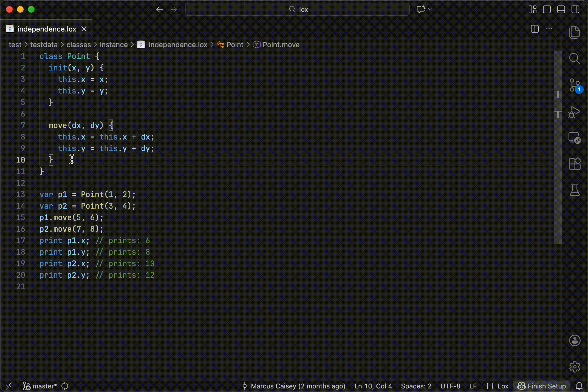Open Source Control view with badge
Screen dimensions: 588x392
coord(575,85)
